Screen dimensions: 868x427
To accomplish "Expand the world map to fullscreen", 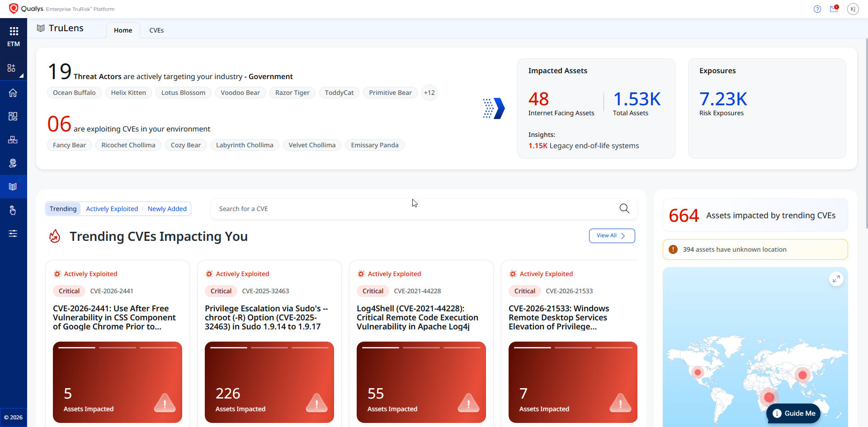I will point(836,279).
